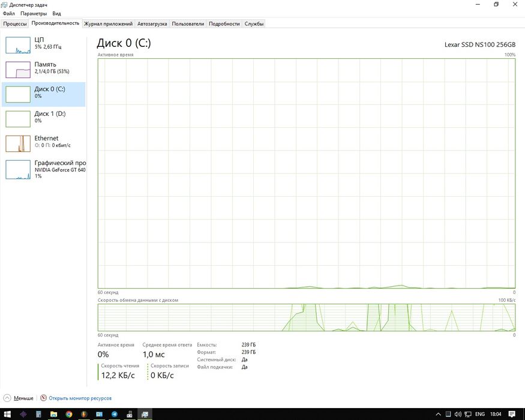The width and height of the screenshot is (525, 420).
Task: Select the Производительность tab
Action: click(x=55, y=23)
